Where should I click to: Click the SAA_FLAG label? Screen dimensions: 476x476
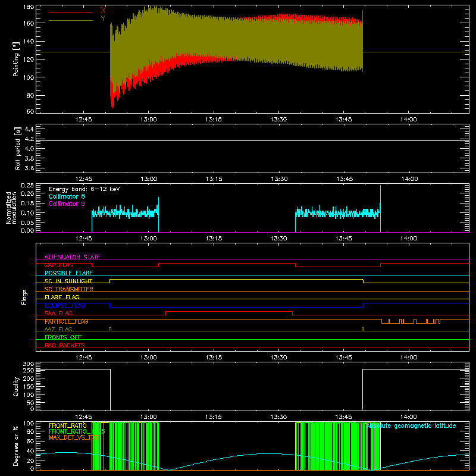tap(58, 313)
